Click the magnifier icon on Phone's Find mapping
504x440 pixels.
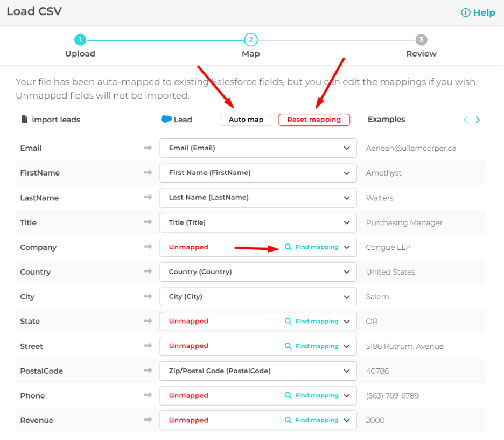tap(288, 395)
